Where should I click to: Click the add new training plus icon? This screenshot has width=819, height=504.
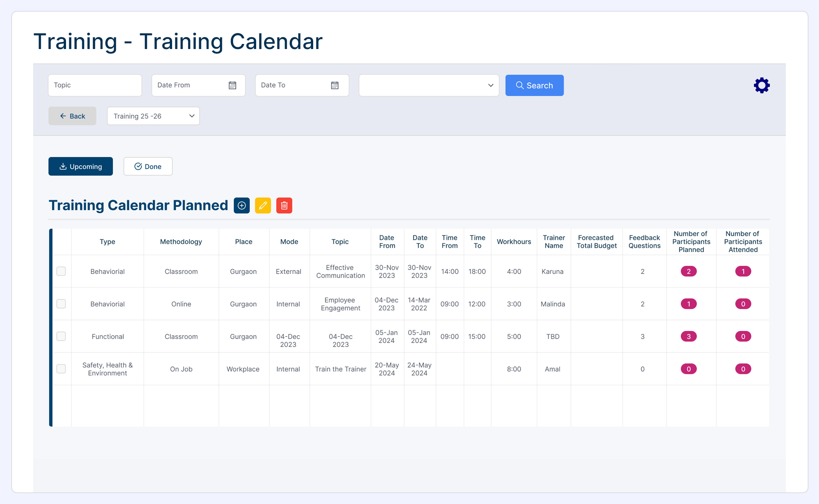coord(242,205)
